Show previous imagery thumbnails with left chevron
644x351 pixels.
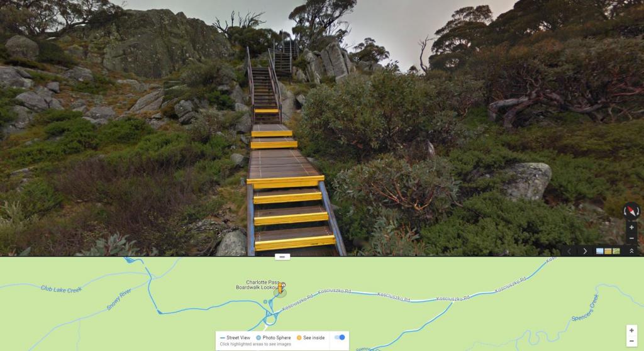click(569, 251)
